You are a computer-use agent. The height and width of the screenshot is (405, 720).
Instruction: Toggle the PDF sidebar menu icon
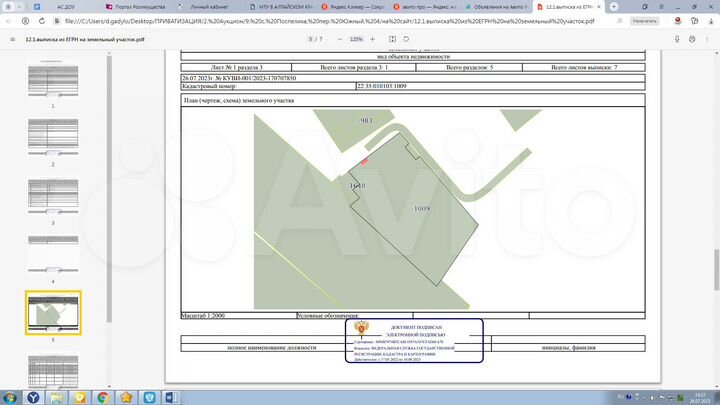pyautogui.click(x=12, y=39)
